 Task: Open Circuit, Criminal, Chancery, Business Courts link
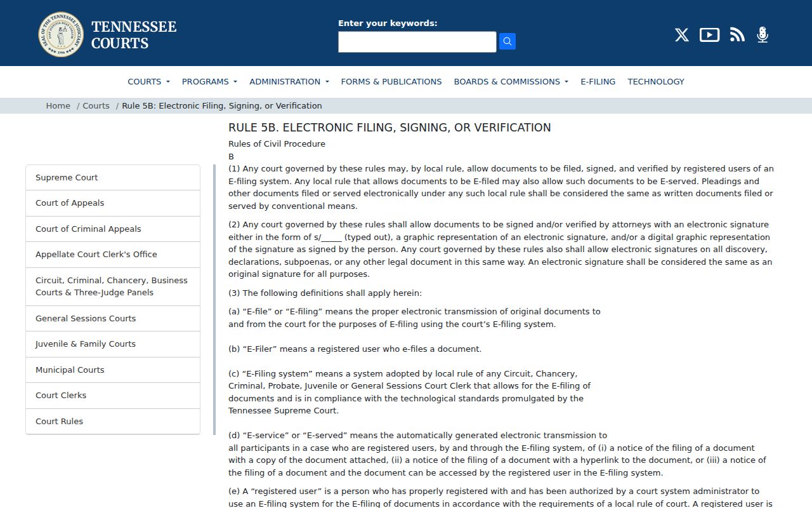tap(113, 286)
